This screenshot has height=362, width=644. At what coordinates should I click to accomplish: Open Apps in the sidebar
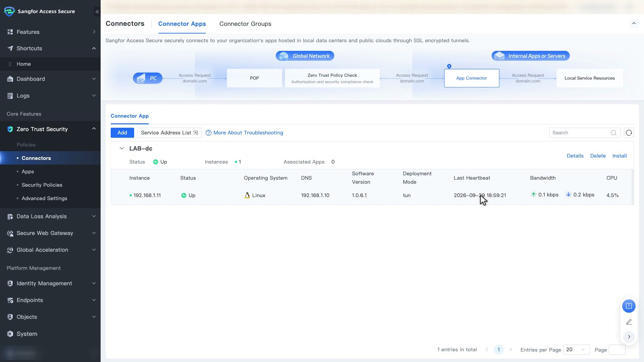[28, 172]
